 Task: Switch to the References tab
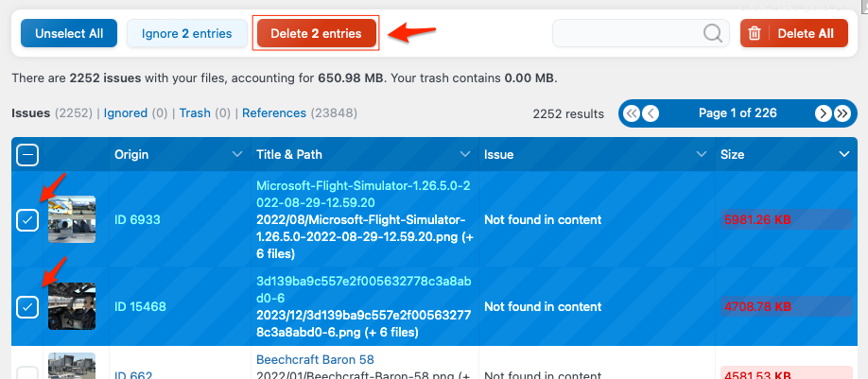click(x=273, y=113)
